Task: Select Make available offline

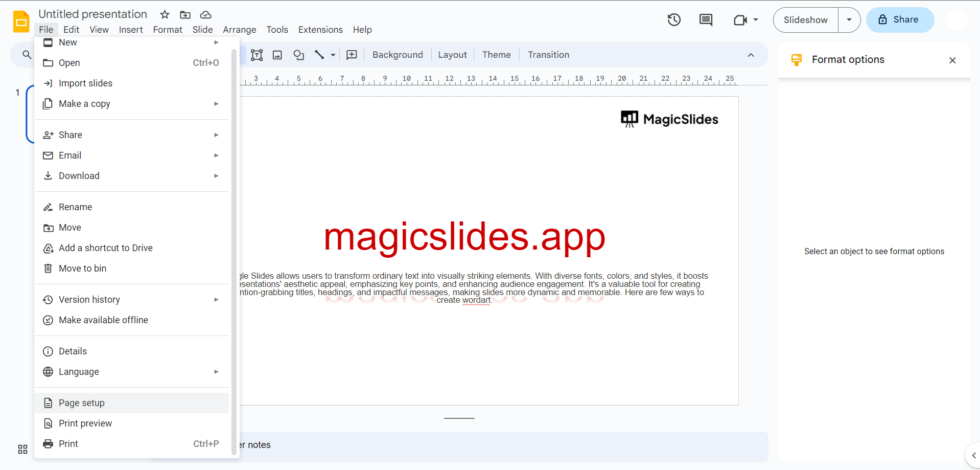Action: pyautogui.click(x=132, y=320)
